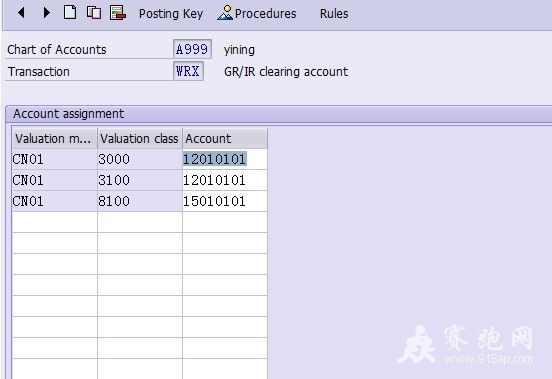Open the Rules configuration

tap(334, 14)
